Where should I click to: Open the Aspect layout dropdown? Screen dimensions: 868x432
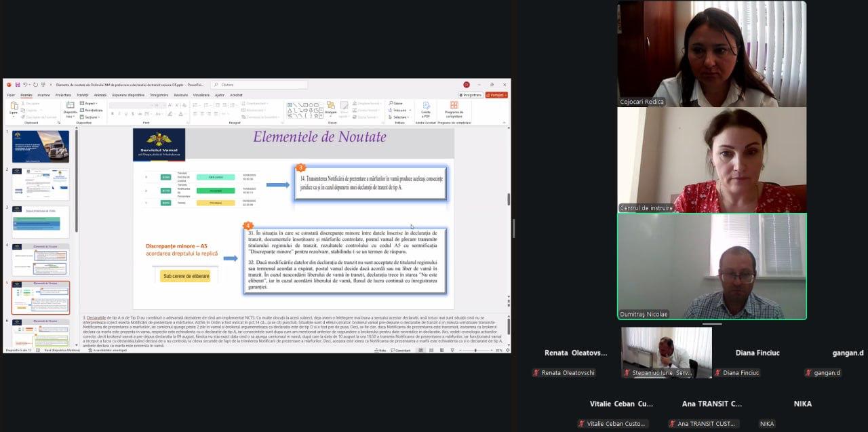point(91,103)
